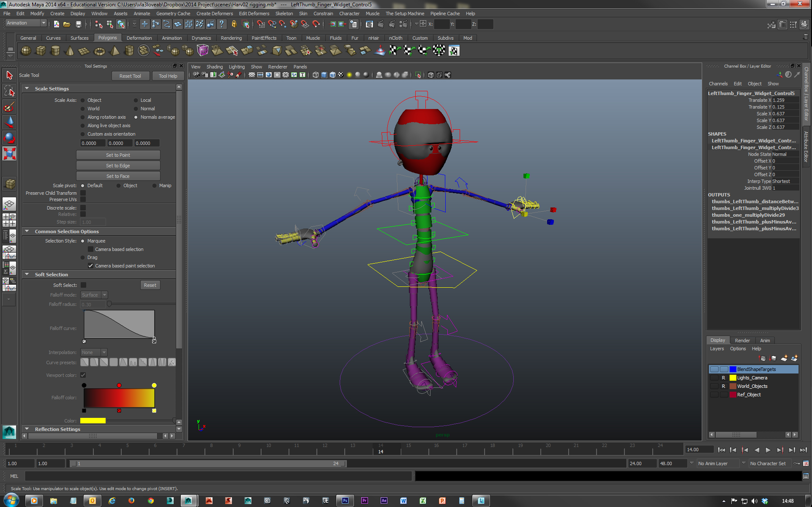The width and height of the screenshot is (812, 507).
Task: Choose the World scale axis radio button
Action: point(83,109)
